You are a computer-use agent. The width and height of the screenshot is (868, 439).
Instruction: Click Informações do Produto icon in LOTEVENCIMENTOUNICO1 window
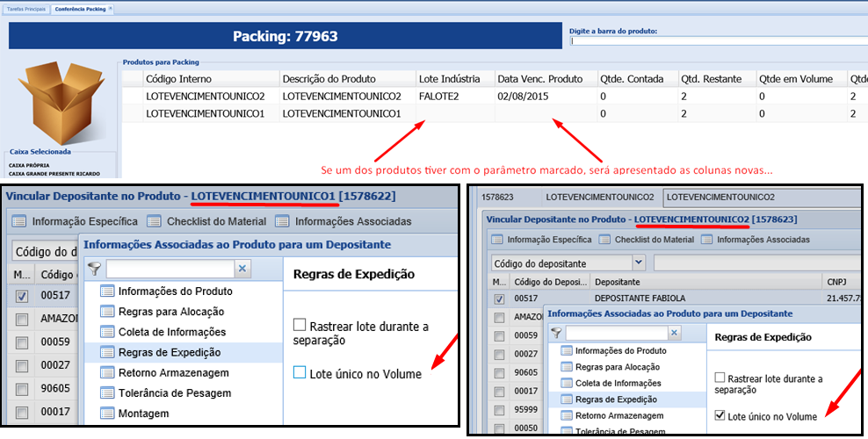[107, 291]
